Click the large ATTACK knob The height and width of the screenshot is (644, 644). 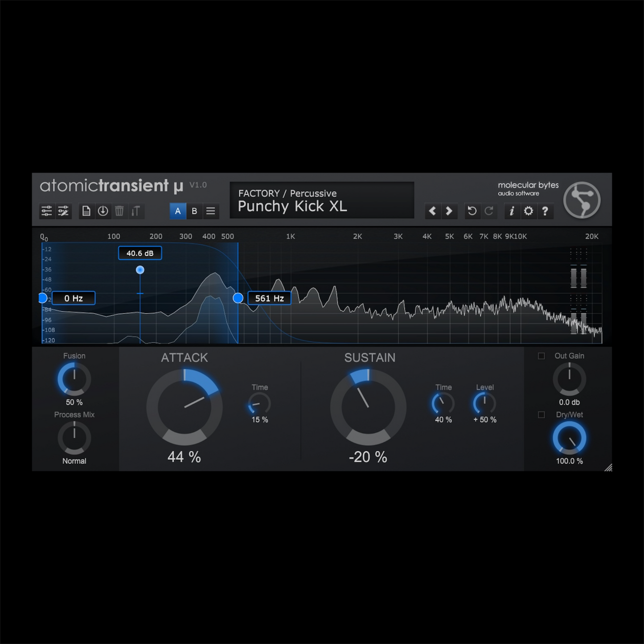pos(185,407)
